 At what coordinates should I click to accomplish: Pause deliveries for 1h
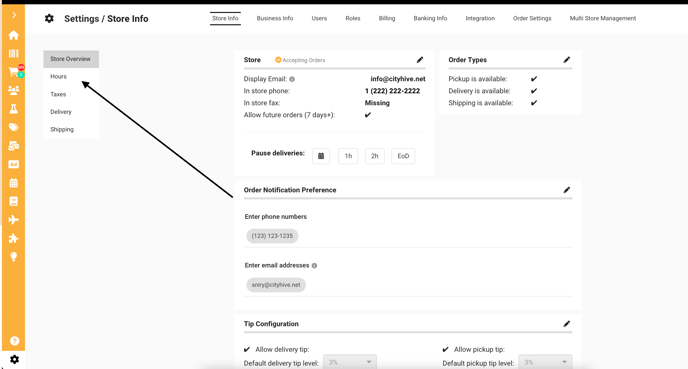coord(348,156)
